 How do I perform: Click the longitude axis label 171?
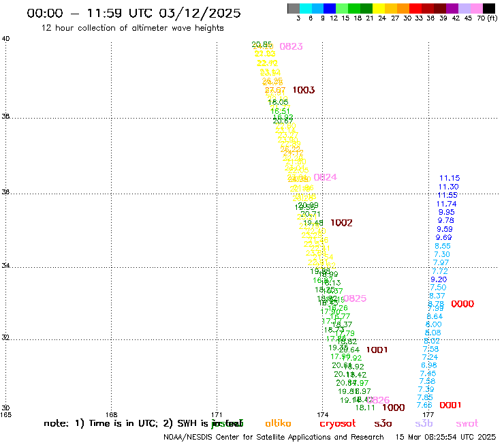click(x=217, y=415)
